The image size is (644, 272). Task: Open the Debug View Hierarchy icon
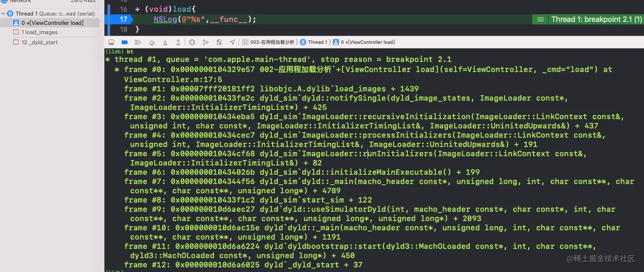point(192,42)
